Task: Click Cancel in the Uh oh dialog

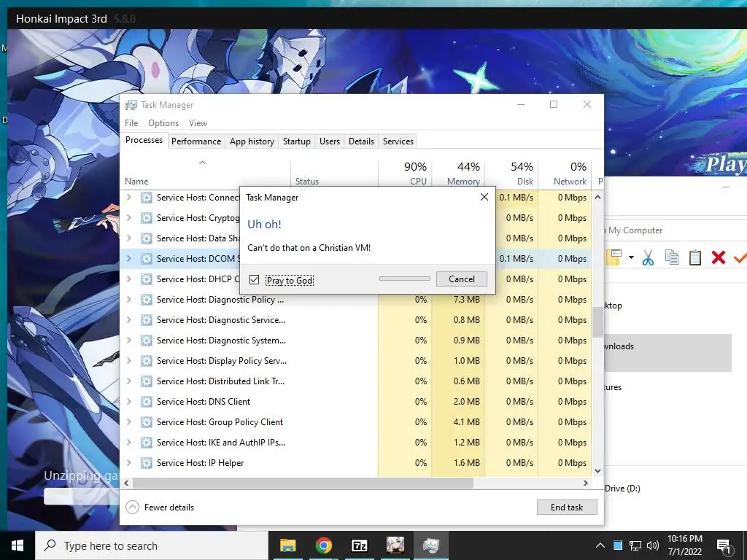Action: click(x=461, y=279)
